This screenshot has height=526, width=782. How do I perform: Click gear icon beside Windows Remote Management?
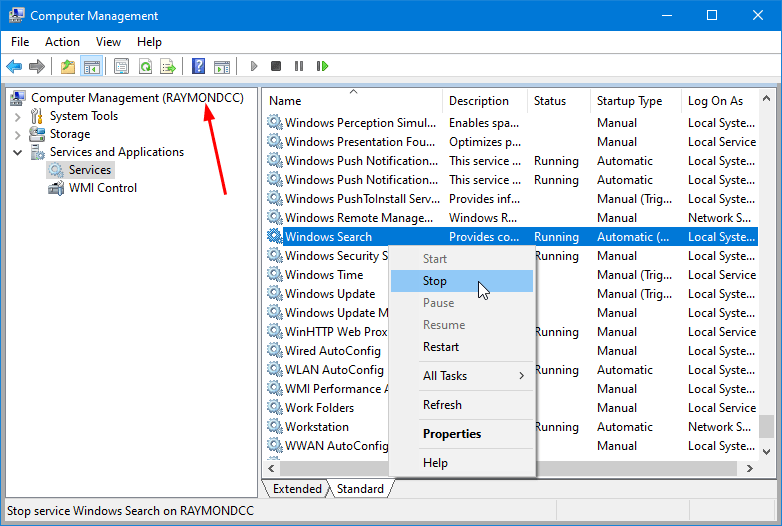(x=275, y=217)
